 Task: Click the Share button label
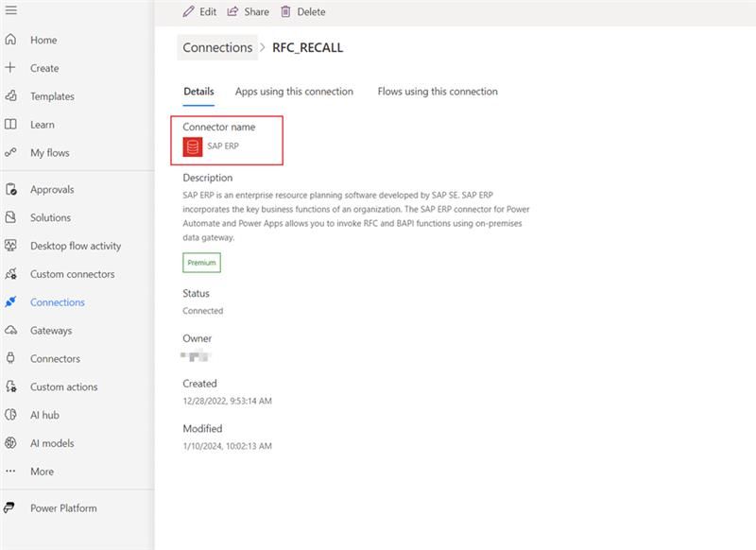tap(256, 11)
